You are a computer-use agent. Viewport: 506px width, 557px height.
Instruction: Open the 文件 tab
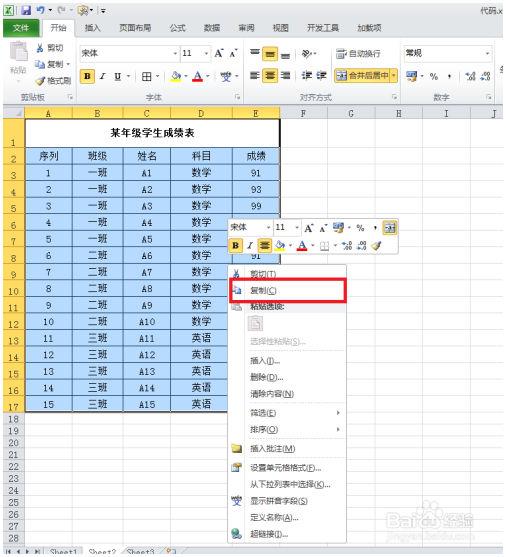(x=21, y=28)
